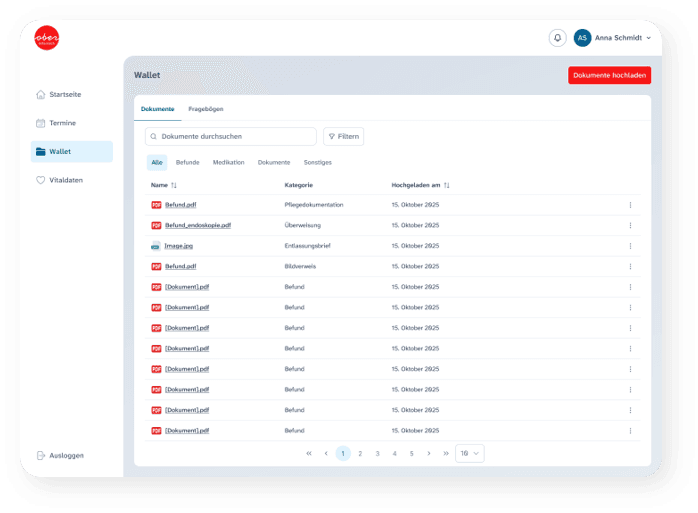Viewport: 698px width, 513px height.
Task: Select the Alle category chip
Action: [x=157, y=163]
